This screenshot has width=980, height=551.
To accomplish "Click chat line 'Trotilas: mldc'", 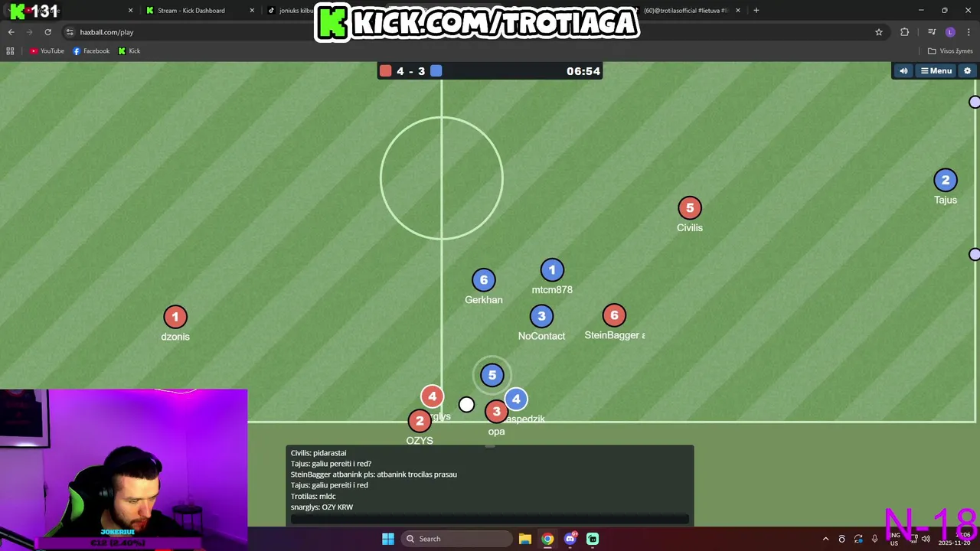I will point(313,496).
